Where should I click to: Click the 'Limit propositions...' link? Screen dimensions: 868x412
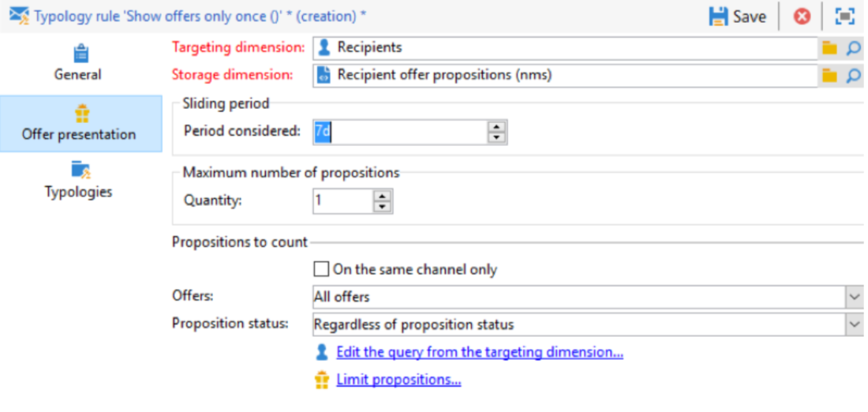398,380
